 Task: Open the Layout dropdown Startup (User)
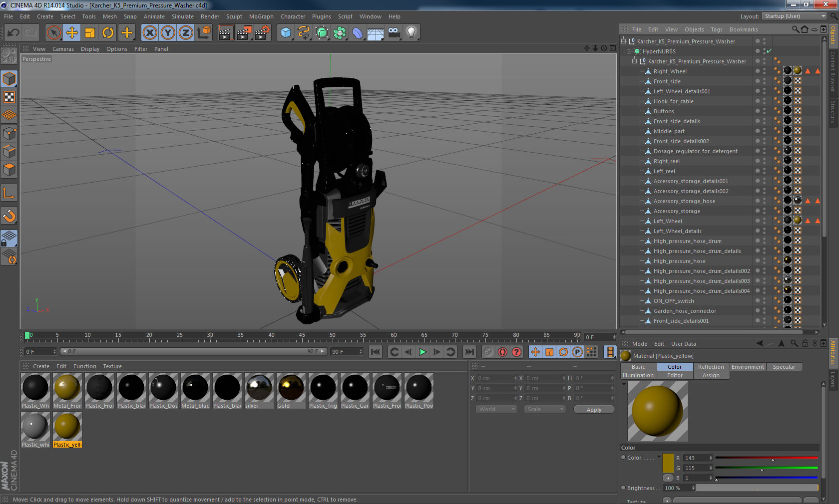pos(795,16)
